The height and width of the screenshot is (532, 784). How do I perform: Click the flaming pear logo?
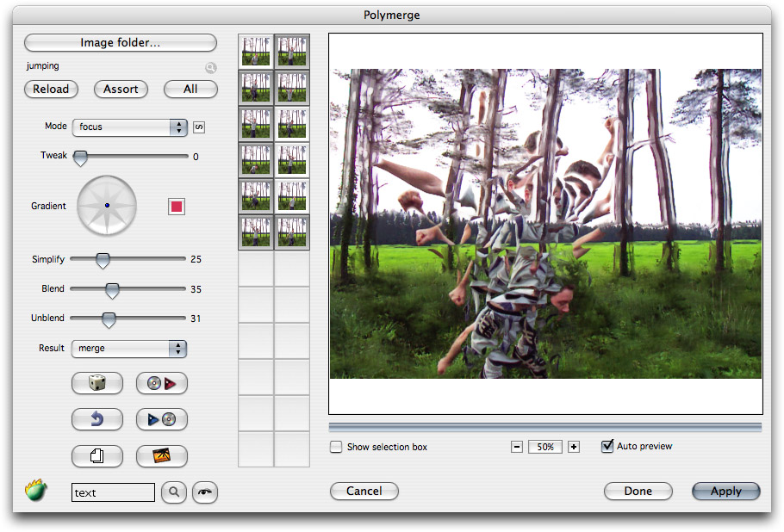tap(36, 492)
